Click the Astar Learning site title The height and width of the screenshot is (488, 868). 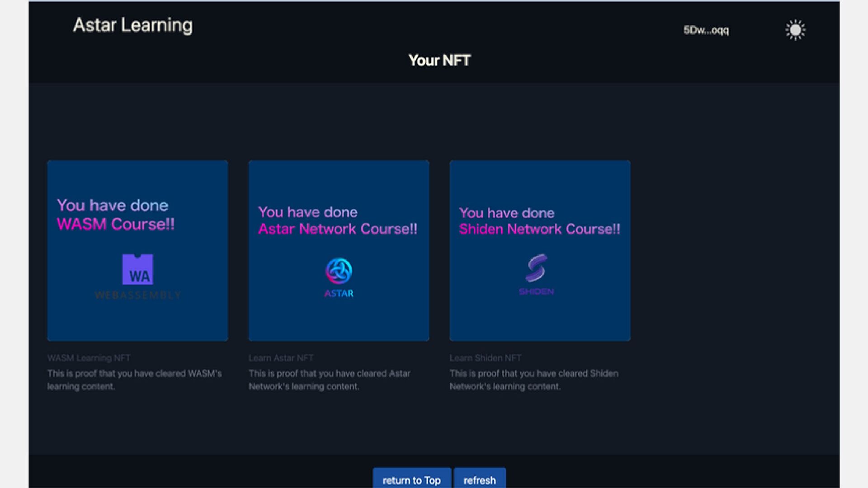133,25
